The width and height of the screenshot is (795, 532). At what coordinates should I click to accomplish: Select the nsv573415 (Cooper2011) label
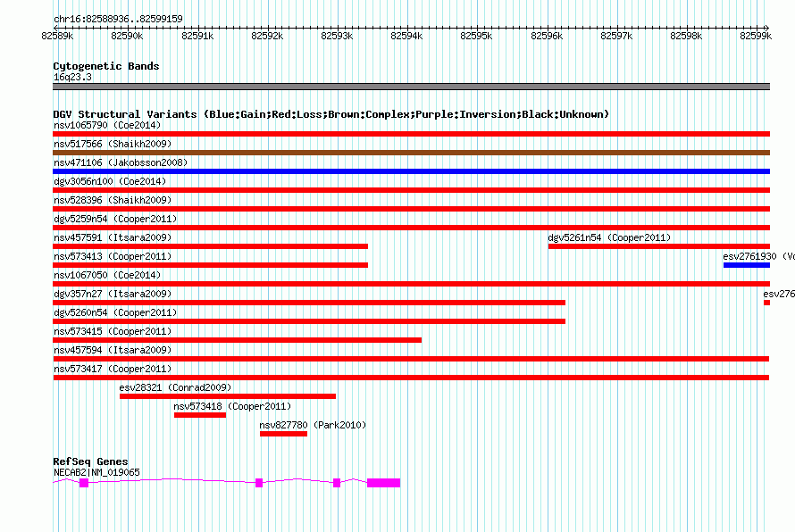point(113,331)
